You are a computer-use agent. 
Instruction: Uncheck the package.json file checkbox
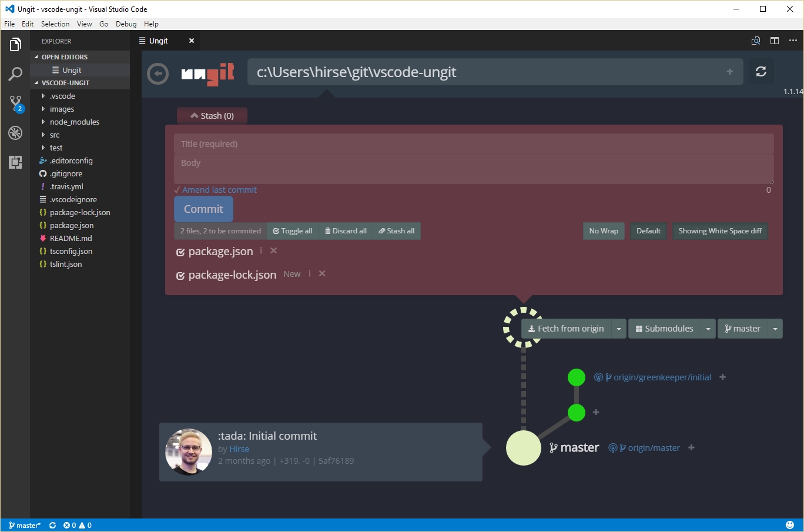click(180, 252)
